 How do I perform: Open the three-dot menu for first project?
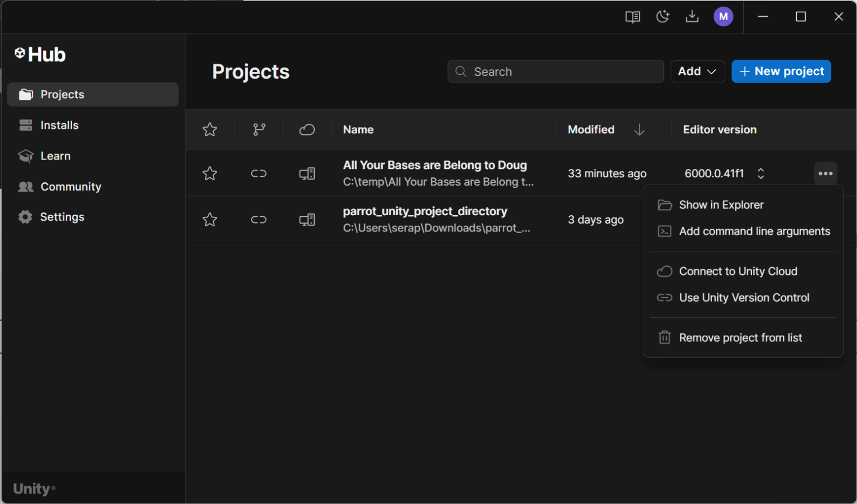point(826,173)
